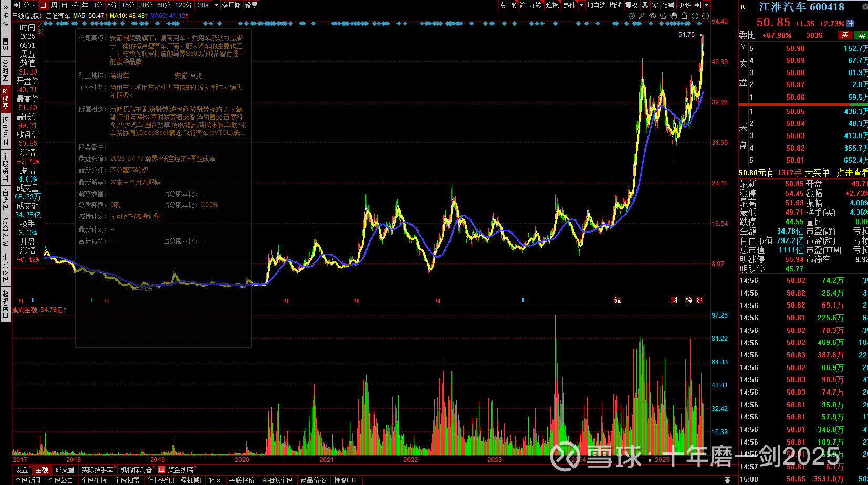Viewport: 868px width, 485px height.
Task: Click the 买 buy button
Action: [x=845, y=35]
